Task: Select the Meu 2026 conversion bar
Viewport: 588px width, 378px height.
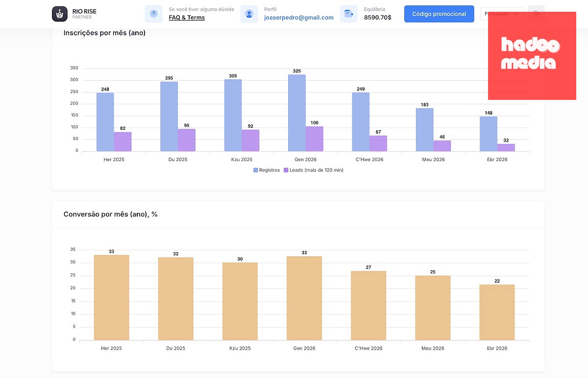Action: click(433, 308)
